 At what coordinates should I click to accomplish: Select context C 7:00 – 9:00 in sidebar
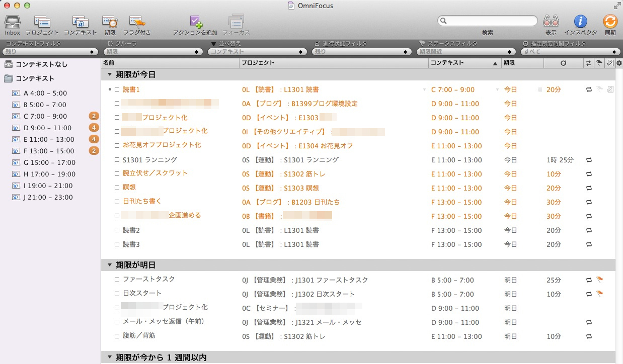(45, 116)
